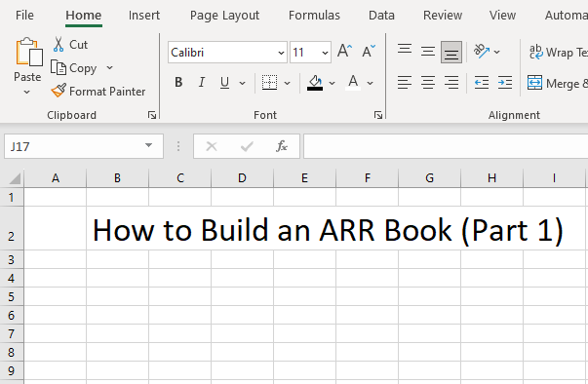
Task: Expand Orientation options arrow
Action: click(497, 52)
